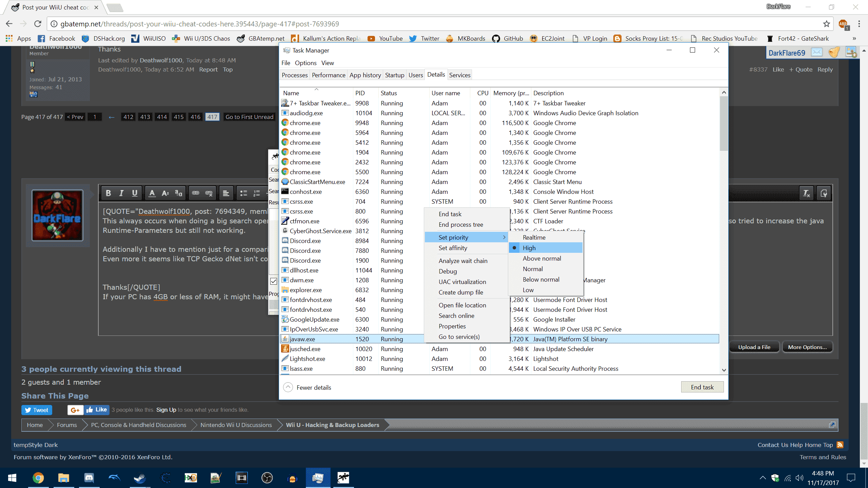Click the remove formatting icon in editor
Screen dimensions: 868x488
coord(806,193)
